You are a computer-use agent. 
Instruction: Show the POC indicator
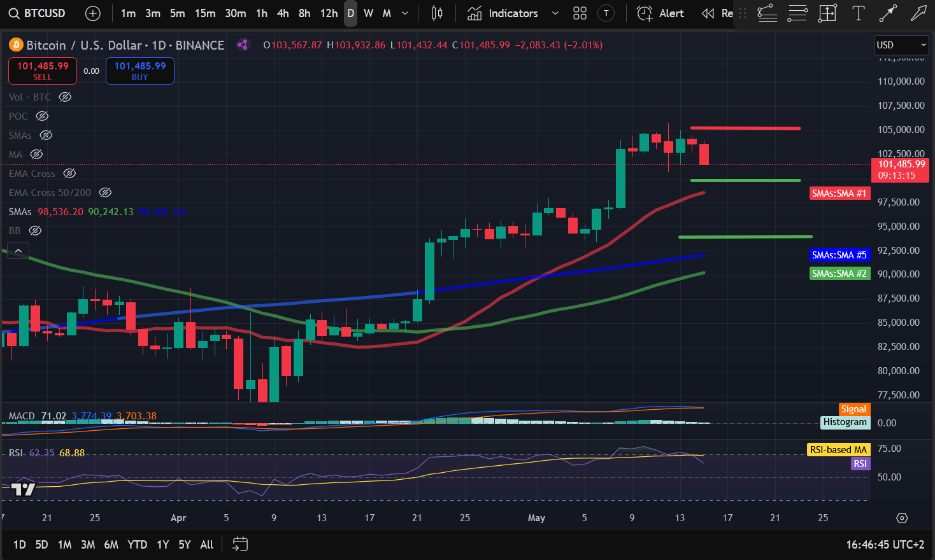coord(42,116)
